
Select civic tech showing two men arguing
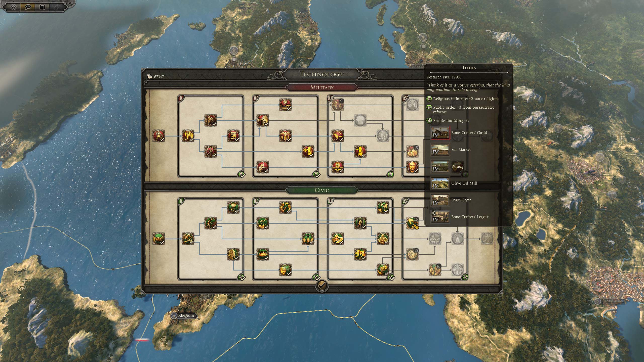[x=285, y=208]
